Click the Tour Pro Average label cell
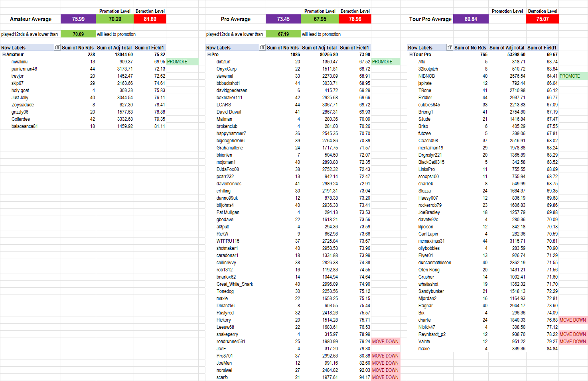The image size is (588, 381). pyautogui.click(x=430, y=19)
